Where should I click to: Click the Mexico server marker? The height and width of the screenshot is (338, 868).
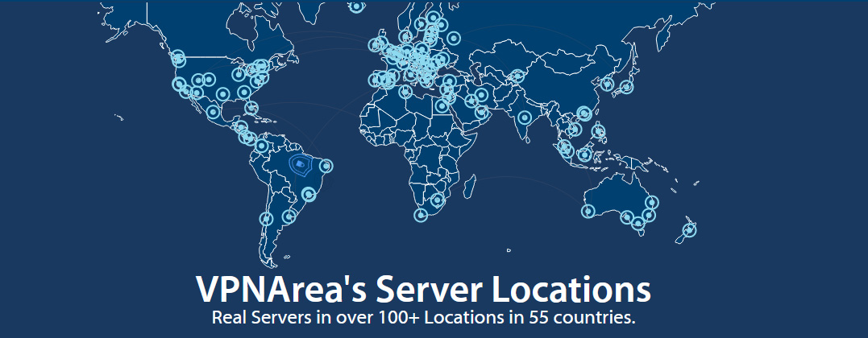(x=213, y=113)
